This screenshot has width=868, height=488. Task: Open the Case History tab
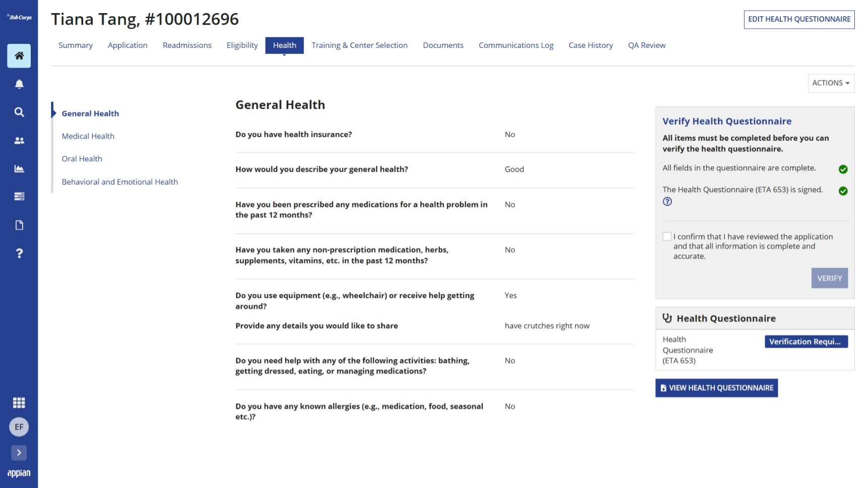pos(591,45)
